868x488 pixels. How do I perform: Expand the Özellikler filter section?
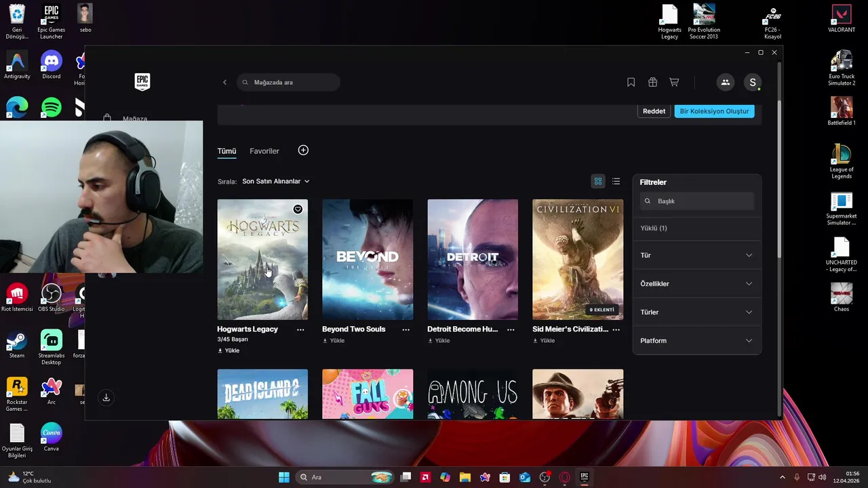click(696, 283)
